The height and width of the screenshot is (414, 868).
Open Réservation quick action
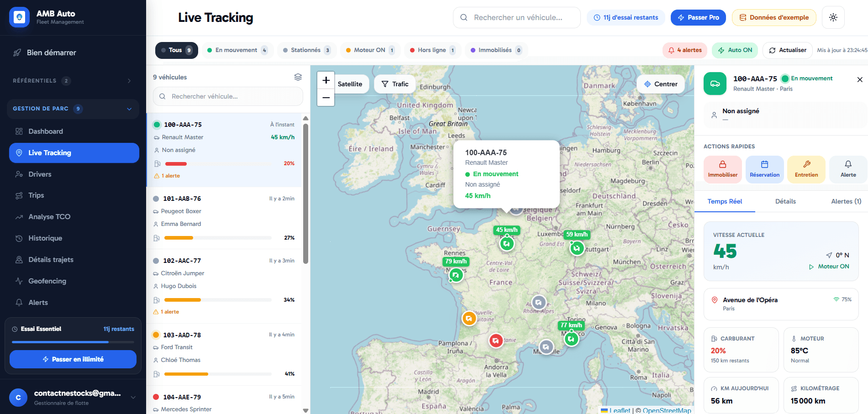pos(764,169)
